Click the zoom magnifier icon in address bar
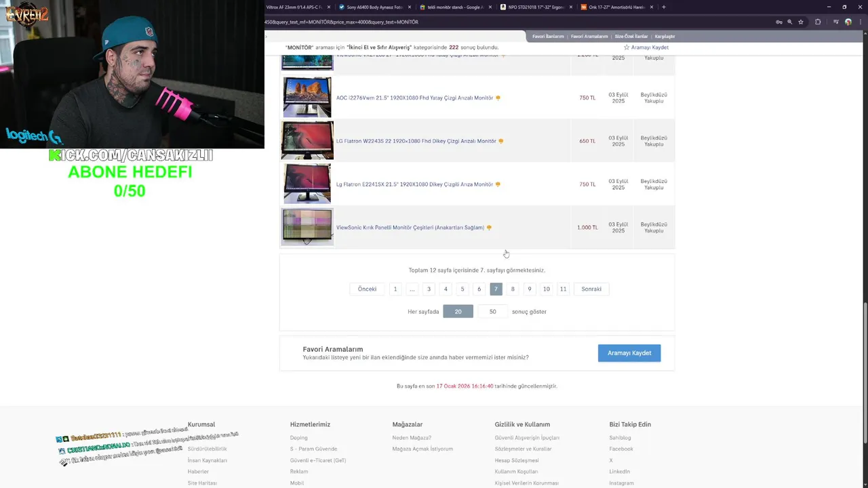Image resolution: width=868 pixels, height=488 pixels. pyautogui.click(x=789, y=22)
